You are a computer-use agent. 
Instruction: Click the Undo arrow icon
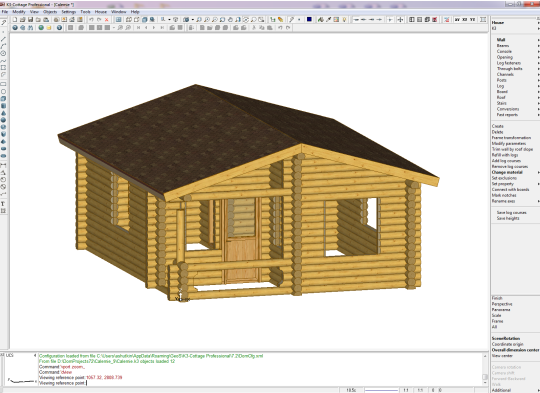coord(91,20)
